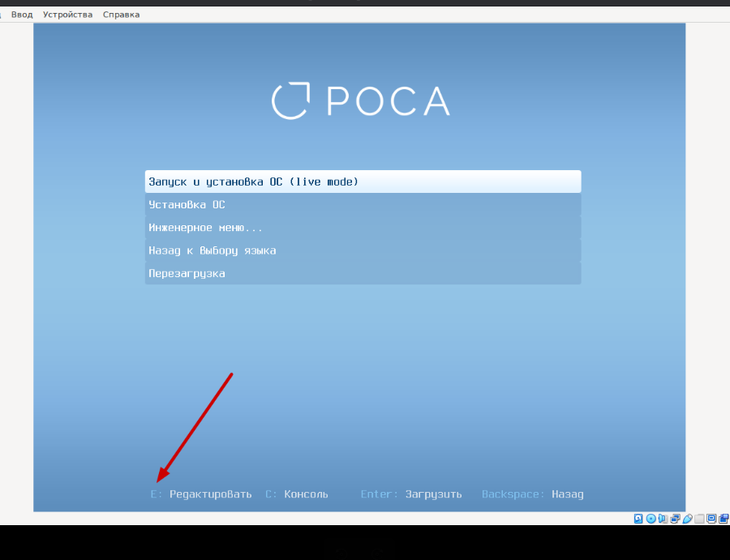This screenshot has width=730, height=560.
Task: Click the E: Редактировать hint
Action: point(201,494)
